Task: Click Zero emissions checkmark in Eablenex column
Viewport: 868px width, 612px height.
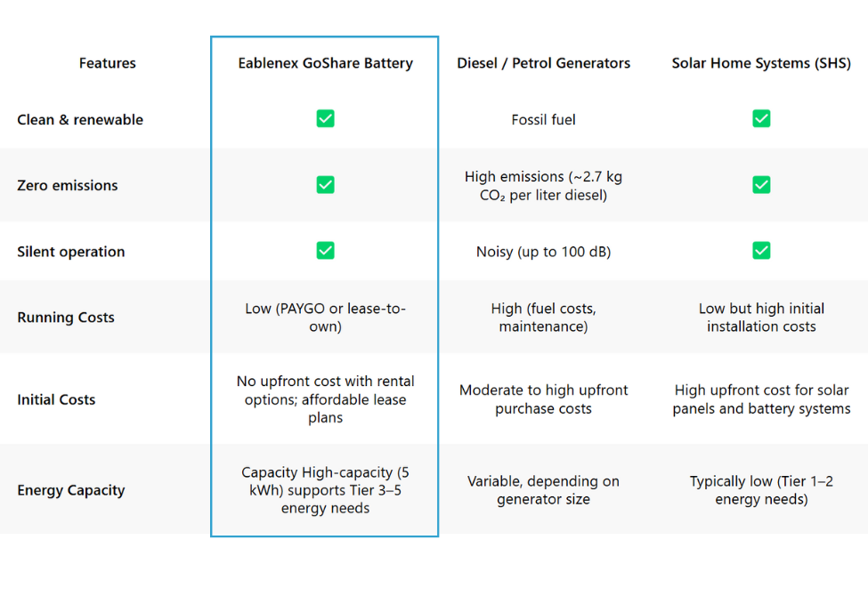Action: 325,184
